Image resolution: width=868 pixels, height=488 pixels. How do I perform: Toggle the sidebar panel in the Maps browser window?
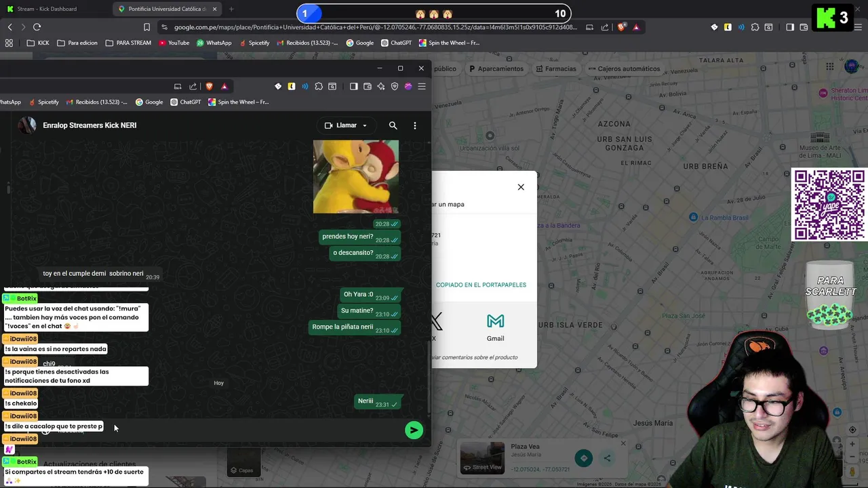pos(789,27)
